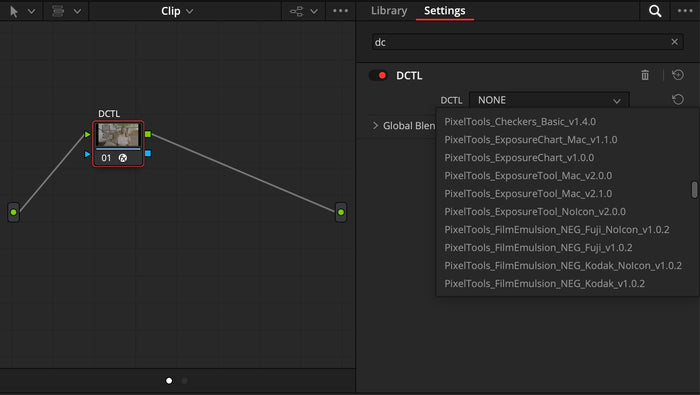Select PixelTools_ExposureTool_Mac_v2.0.0
Viewport: 700px width, 395px height.
(528, 175)
